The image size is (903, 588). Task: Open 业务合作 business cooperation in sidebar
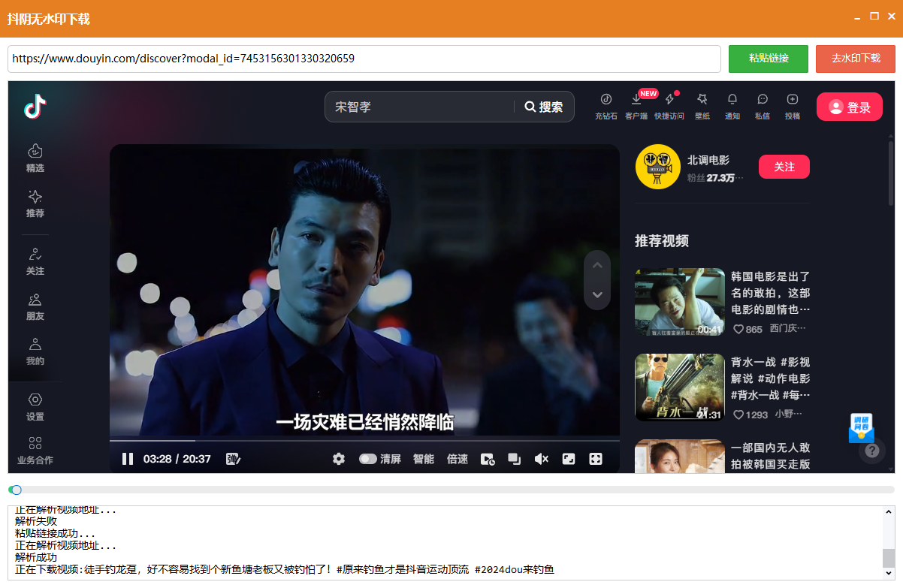click(35, 451)
